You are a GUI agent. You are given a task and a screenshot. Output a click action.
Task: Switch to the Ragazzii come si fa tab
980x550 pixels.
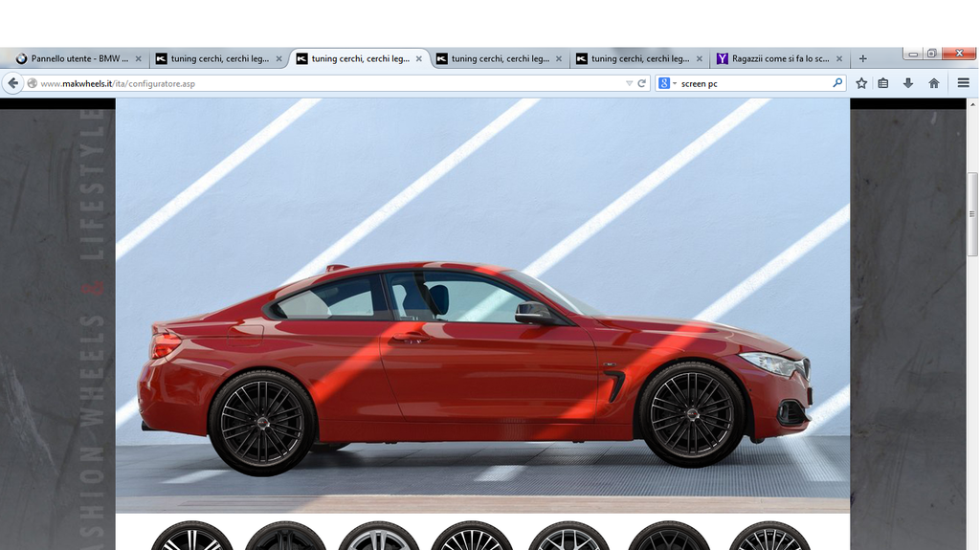[x=780, y=58]
